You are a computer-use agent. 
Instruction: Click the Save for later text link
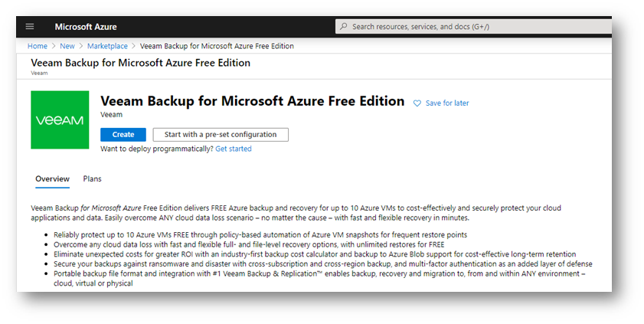pyautogui.click(x=447, y=103)
